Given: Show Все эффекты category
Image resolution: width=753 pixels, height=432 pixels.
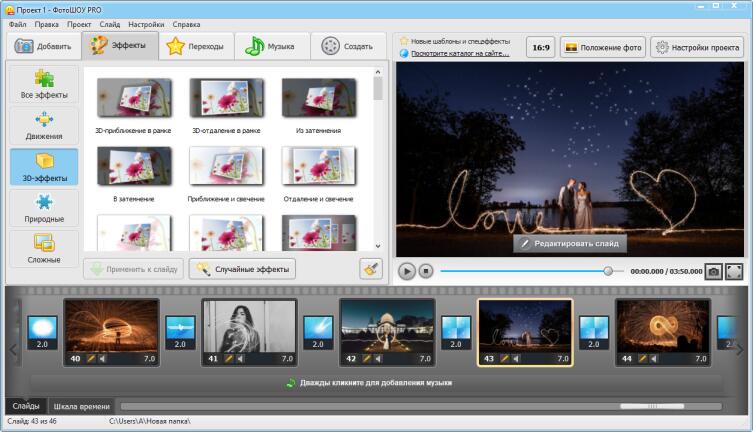Looking at the screenshot, I should (44, 84).
